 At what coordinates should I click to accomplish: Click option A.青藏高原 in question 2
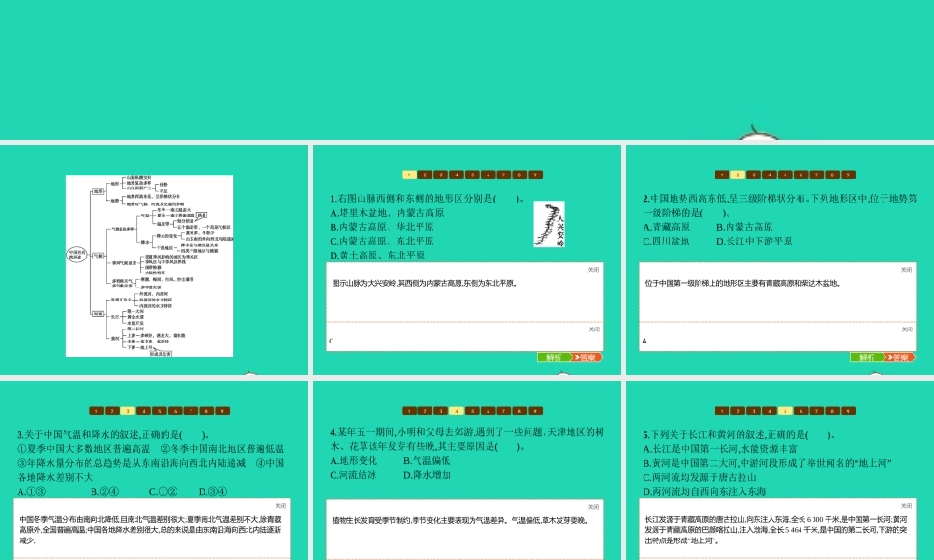[x=667, y=227]
